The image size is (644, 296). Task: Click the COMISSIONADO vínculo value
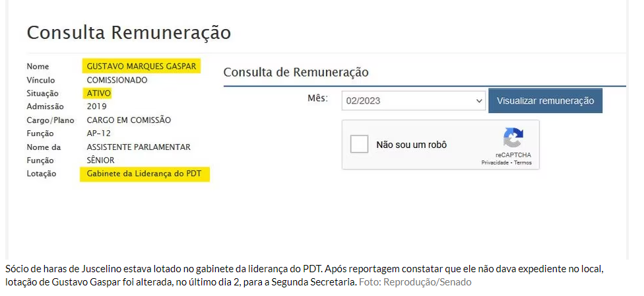pyautogui.click(x=117, y=80)
